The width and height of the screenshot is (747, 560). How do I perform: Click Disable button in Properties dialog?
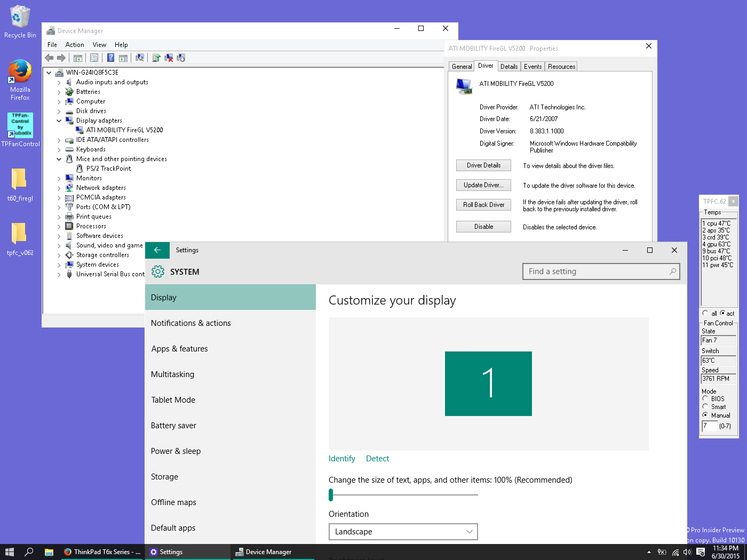[x=483, y=227]
